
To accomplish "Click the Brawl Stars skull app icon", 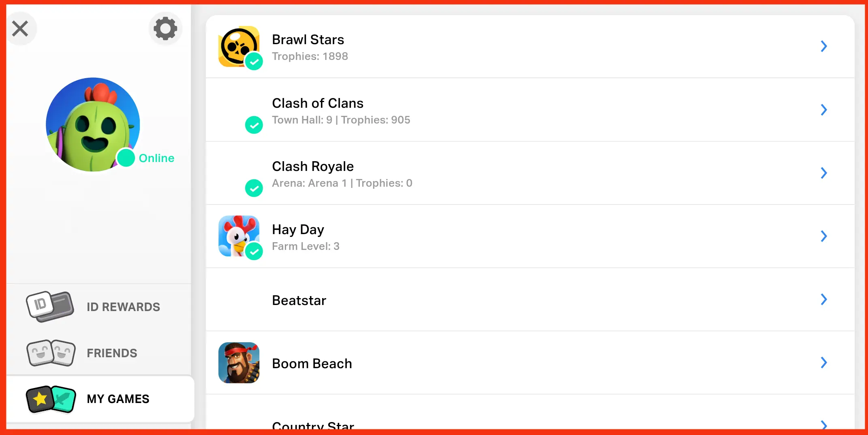I will tap(239, 47).
